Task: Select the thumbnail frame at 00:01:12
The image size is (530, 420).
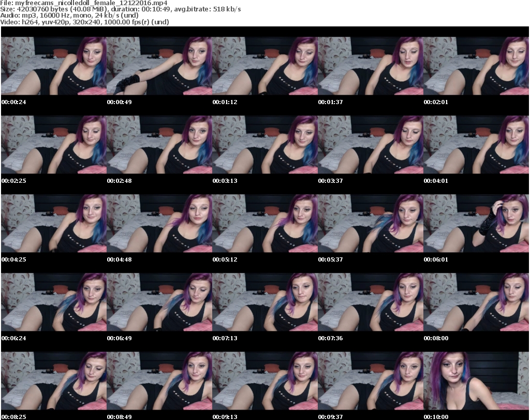Action: (265, 66)
